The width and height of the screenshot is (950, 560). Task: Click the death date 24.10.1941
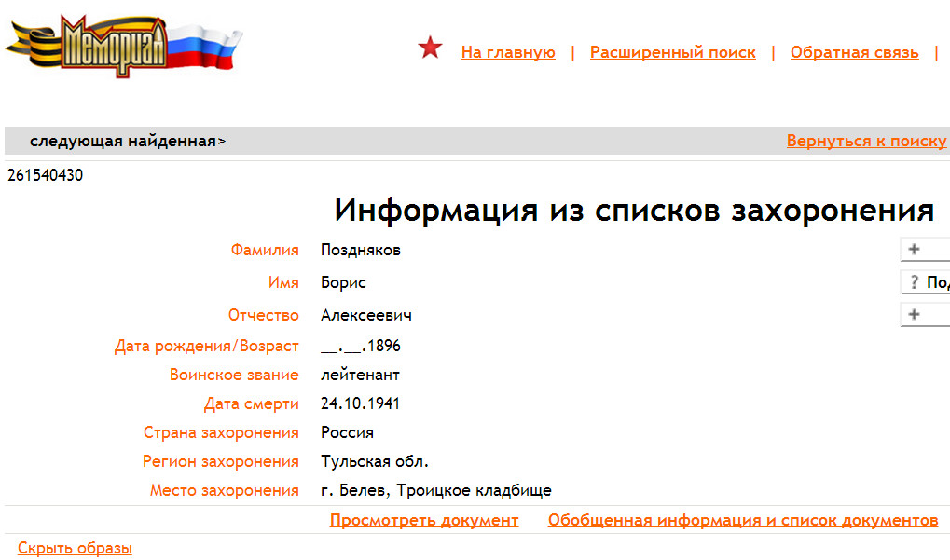[361, 403]
